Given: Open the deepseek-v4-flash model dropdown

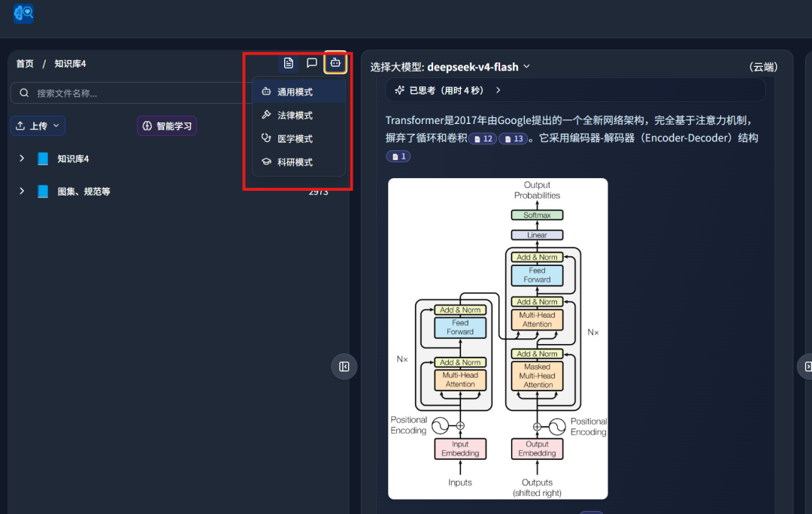Looking at the screenshot, I should click(x=477, y=67).
